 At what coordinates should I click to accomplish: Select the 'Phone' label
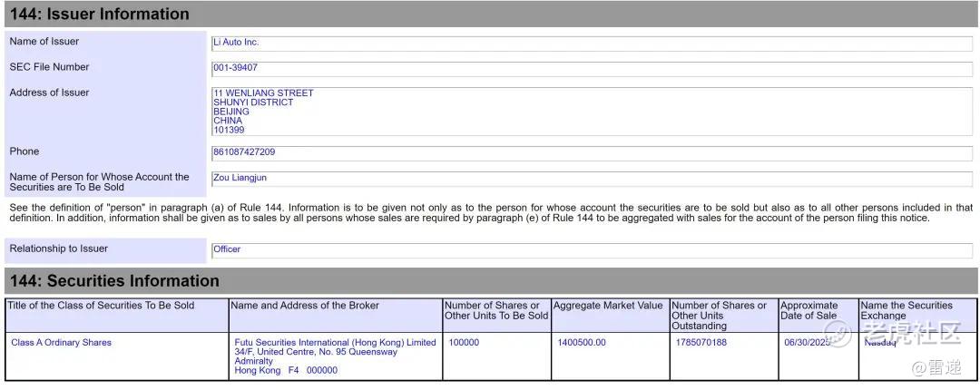(24, 151)
